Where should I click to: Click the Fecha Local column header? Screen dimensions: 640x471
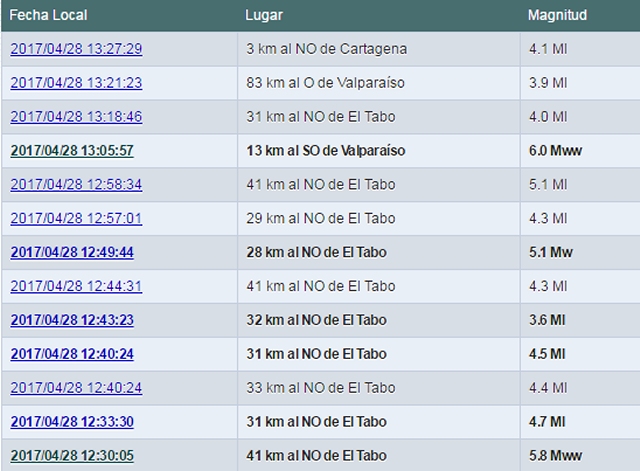[47, 16]
